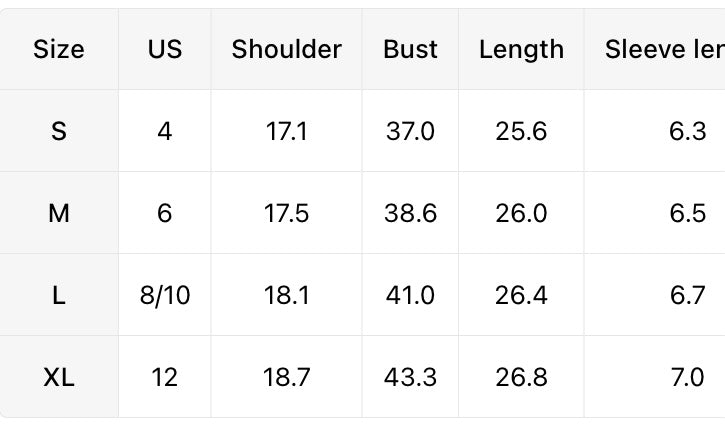This screenshot has width=725, height=424.
Task: Click the M size row label
Action: pyautogui.click(x=59, y=213)
